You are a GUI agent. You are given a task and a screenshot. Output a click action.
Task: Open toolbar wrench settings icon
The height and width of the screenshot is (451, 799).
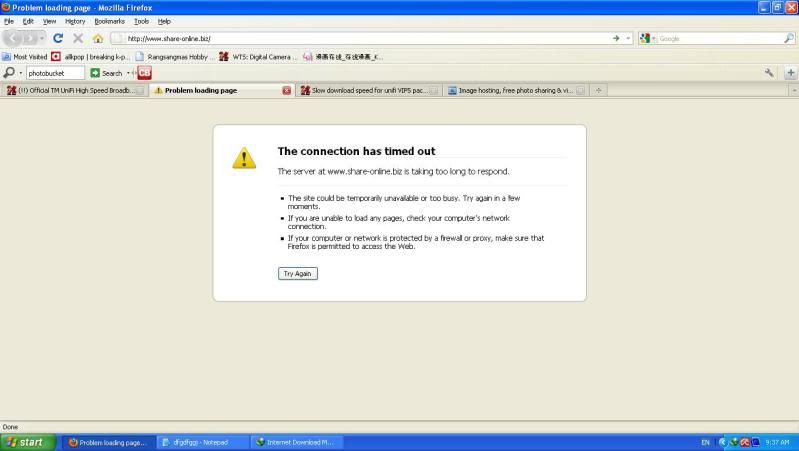(769, 73)
